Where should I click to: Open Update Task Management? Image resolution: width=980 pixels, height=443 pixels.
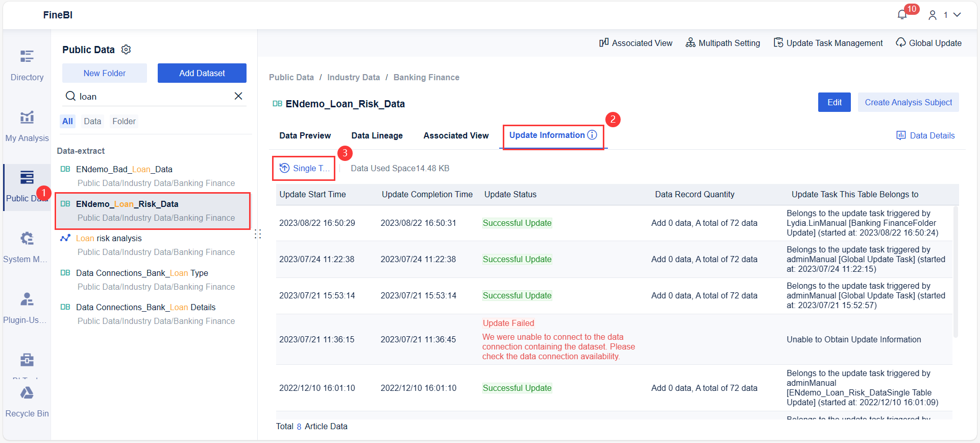828,43
